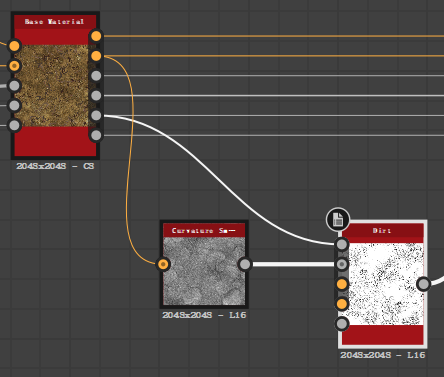Click Curvature Smooth's orange input pin
This screenshot has width=444, height=377.
tap(163, 264)
